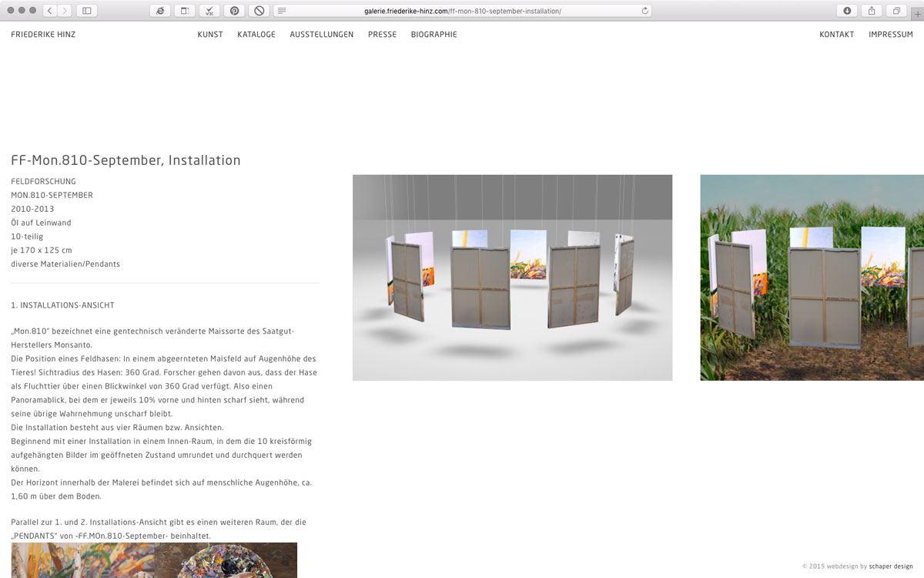Click the text MON.810-SEPTEMBER

52,195
